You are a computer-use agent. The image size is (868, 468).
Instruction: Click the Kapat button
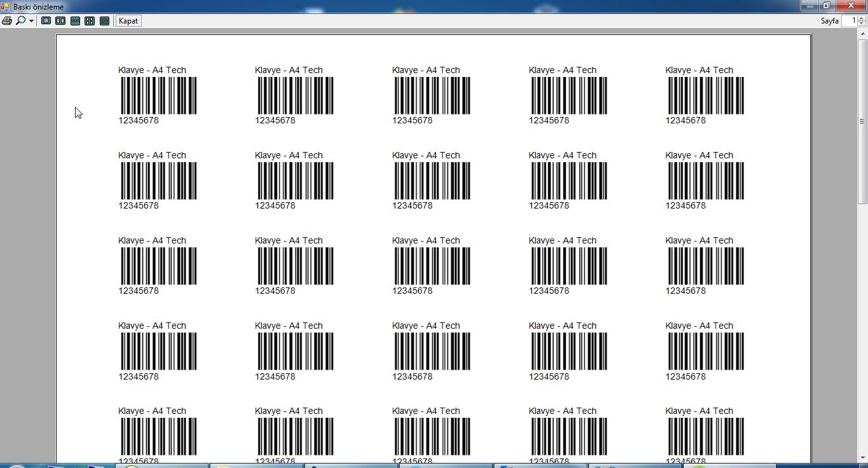[128, 21]
